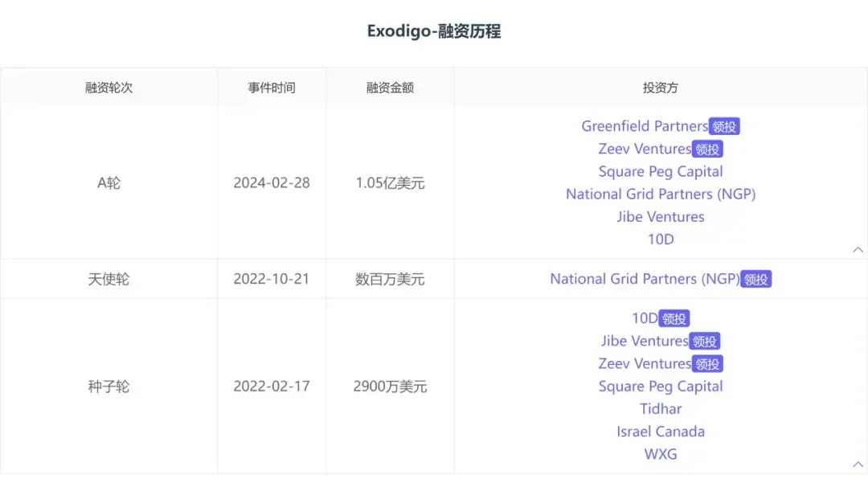Open National Grid Partners (NGP) in A轮 row
Screen dimensions: 868x496
pos(661,195)
